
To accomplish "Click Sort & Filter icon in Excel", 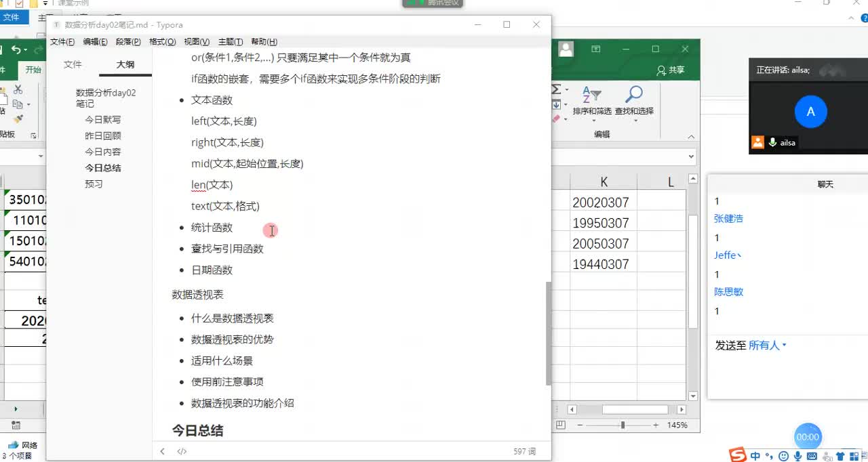I will coord(591,94).
